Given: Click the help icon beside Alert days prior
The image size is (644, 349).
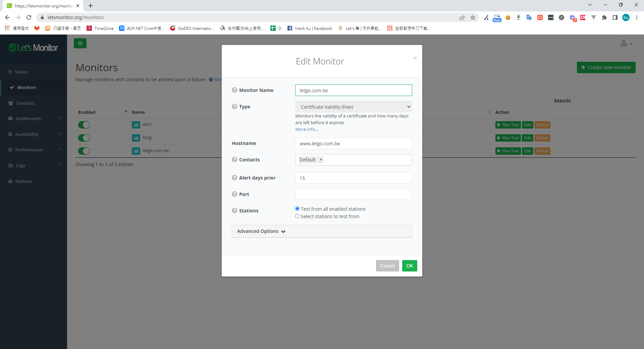Looking at the screenshot, I should point(234,178).
